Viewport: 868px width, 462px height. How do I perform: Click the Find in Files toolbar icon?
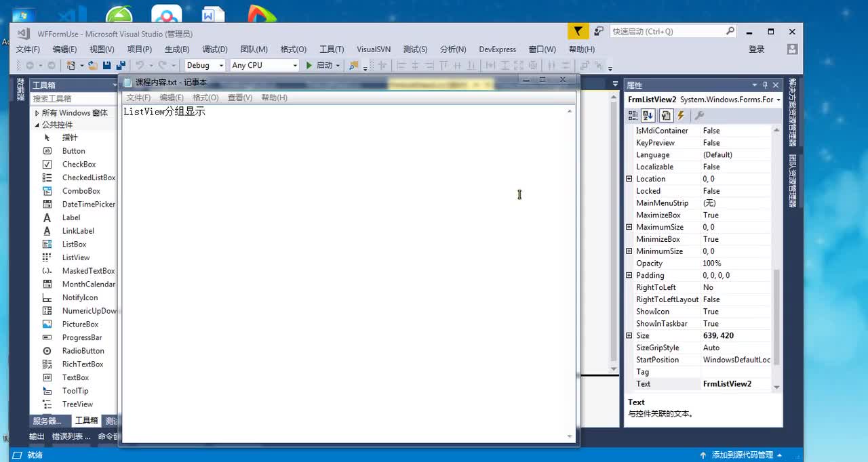(x=353, y=65)
